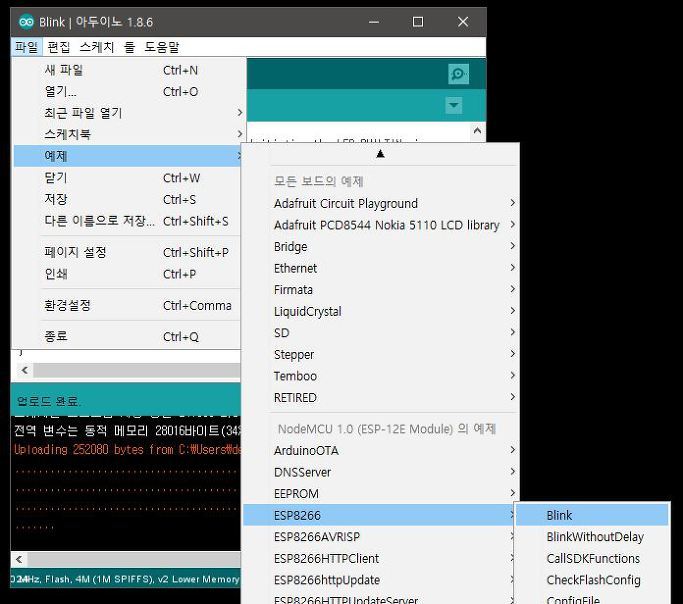Expand ESP8266httpUpdate examples
Screen dimensions: 683x604
pos(379,580)
